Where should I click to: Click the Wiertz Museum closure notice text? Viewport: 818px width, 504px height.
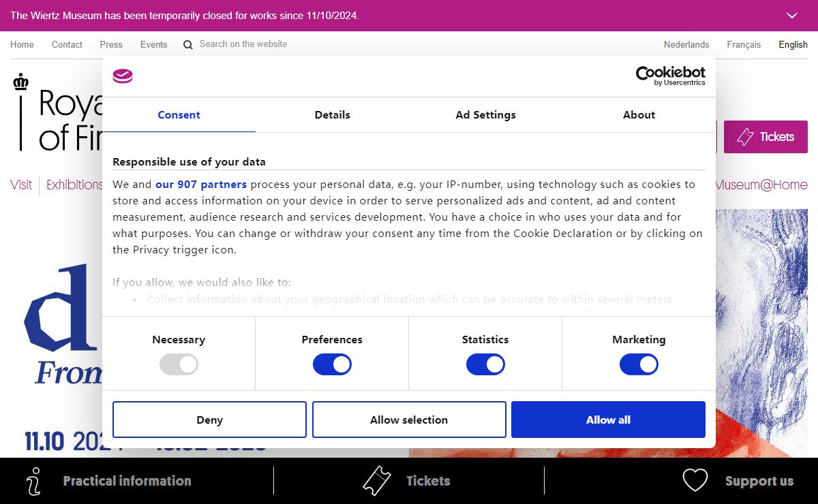coord(185,16)
